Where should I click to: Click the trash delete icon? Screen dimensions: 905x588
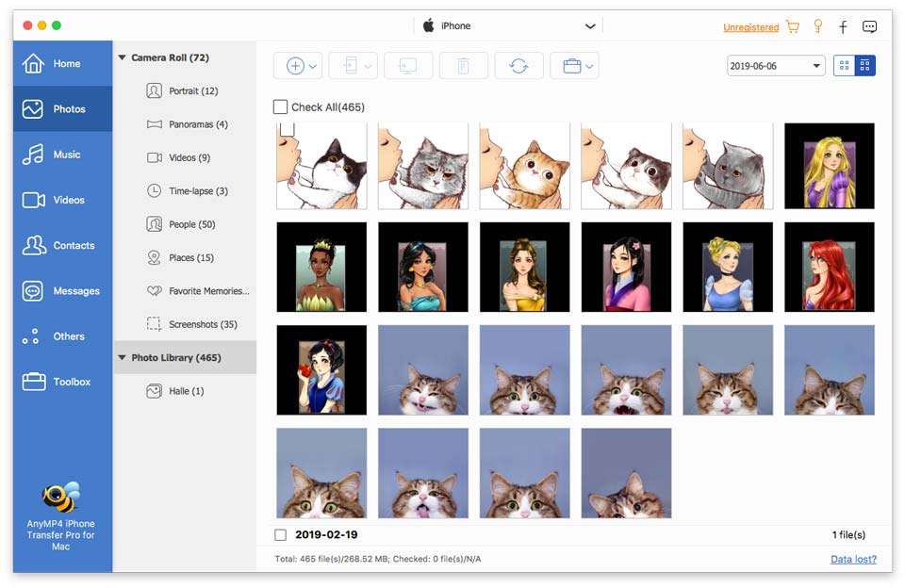(463, 66)
